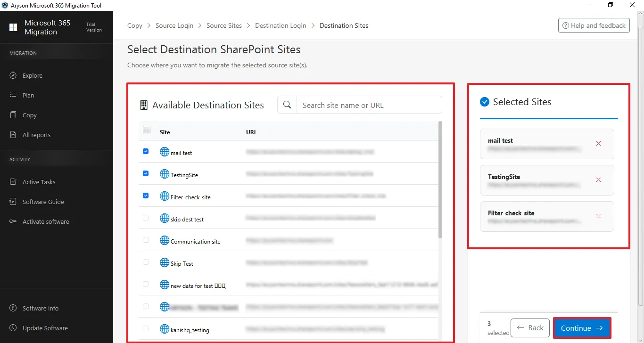Viewport: 644px width, 343px height.
Task: Remove Filter_check_site from selected sites
Action: 598,216
